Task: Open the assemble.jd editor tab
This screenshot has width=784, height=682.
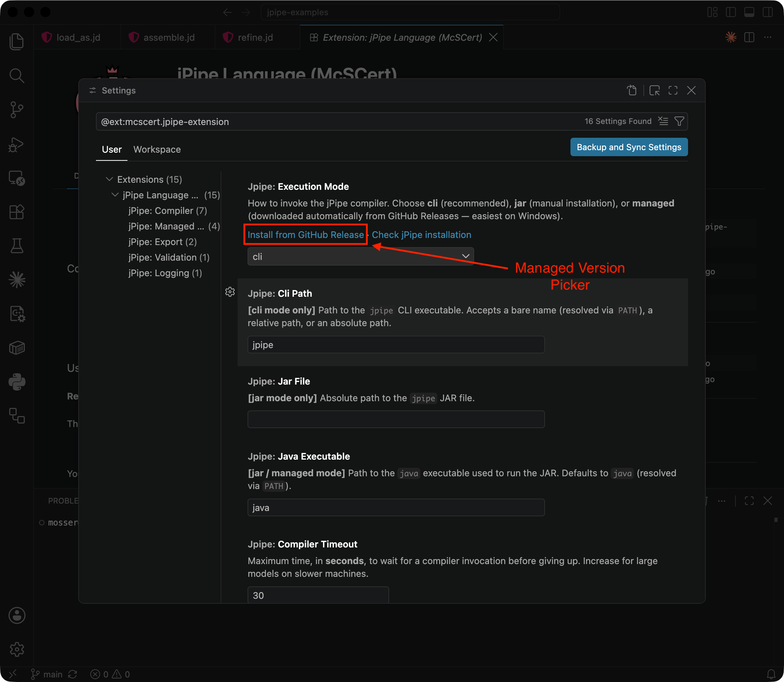Action: click(x=167, y=37)
